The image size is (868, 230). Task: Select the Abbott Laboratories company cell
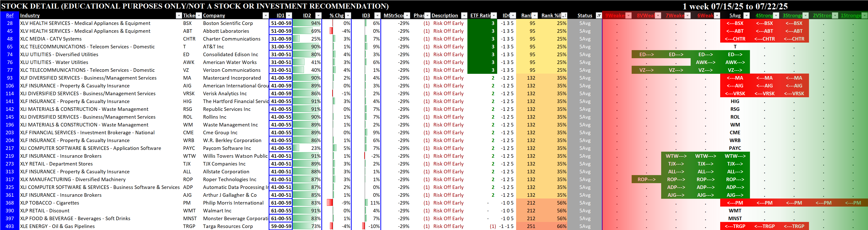click(226, 31)
